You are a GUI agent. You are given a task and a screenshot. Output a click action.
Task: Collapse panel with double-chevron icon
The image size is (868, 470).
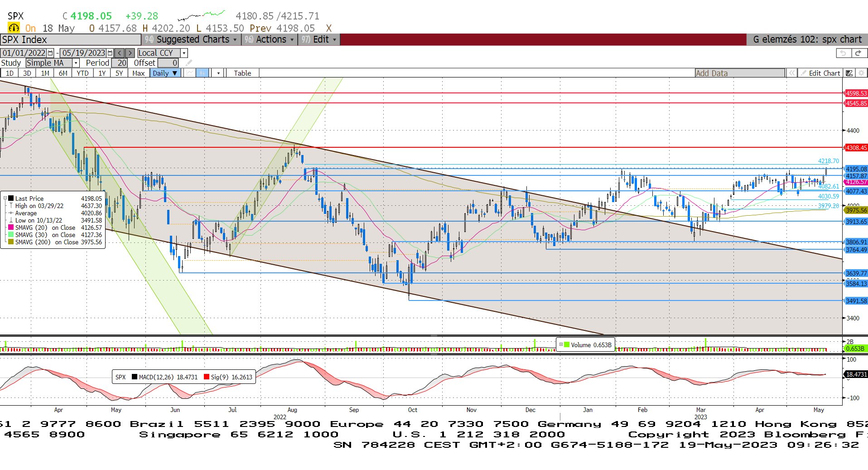[x=792, y=73]
